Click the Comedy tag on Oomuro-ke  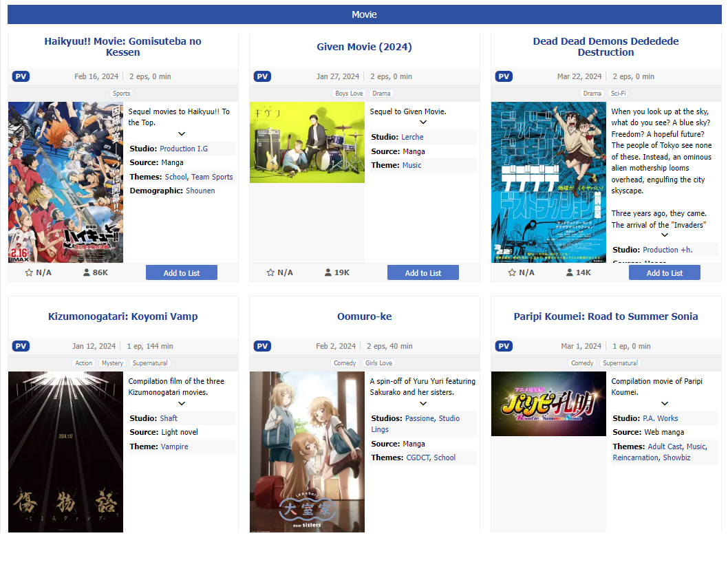point(345,363)
